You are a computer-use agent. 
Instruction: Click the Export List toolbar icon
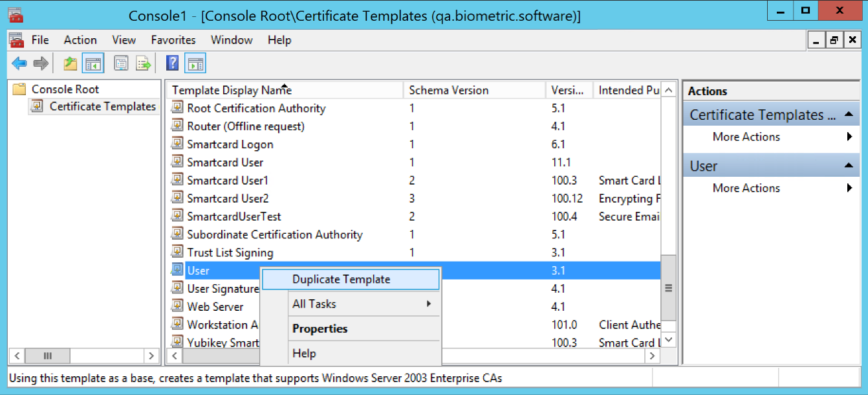(x=142, y=63)
